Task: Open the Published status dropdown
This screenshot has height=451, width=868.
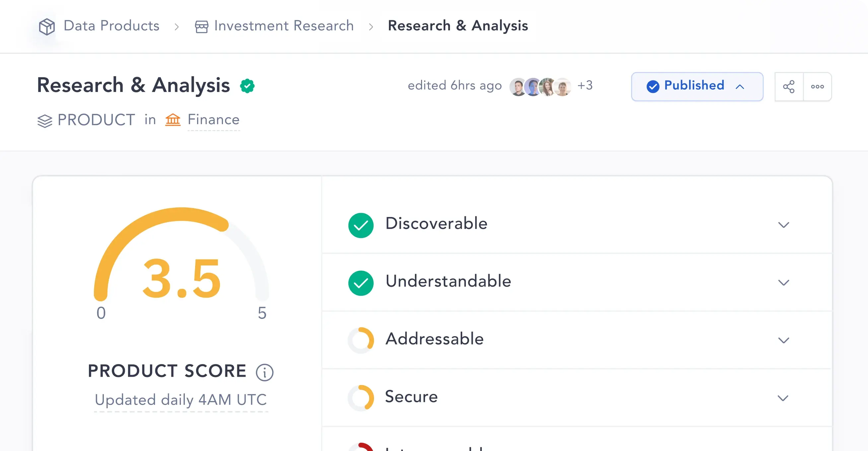Action: coord(697,87)
